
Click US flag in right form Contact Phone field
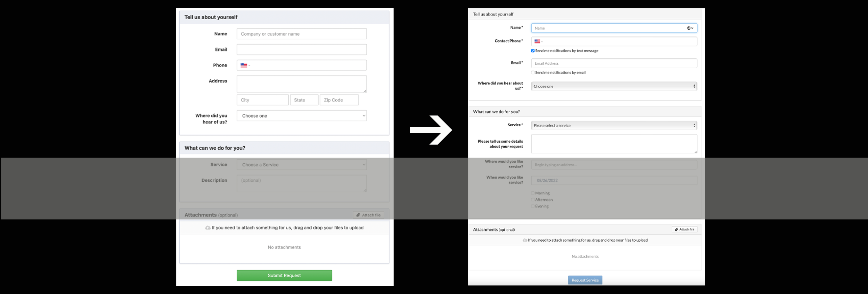click(x=537, y=41)
